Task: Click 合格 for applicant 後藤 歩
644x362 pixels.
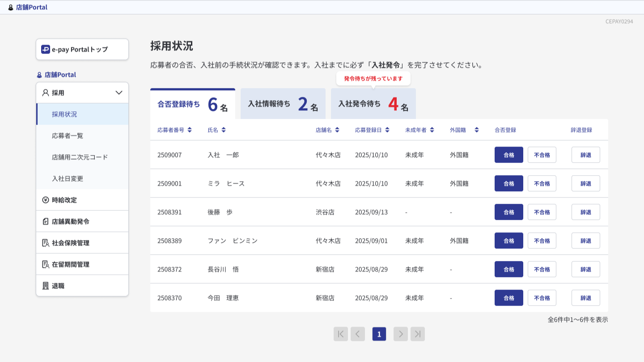Action: click(509, 212)
